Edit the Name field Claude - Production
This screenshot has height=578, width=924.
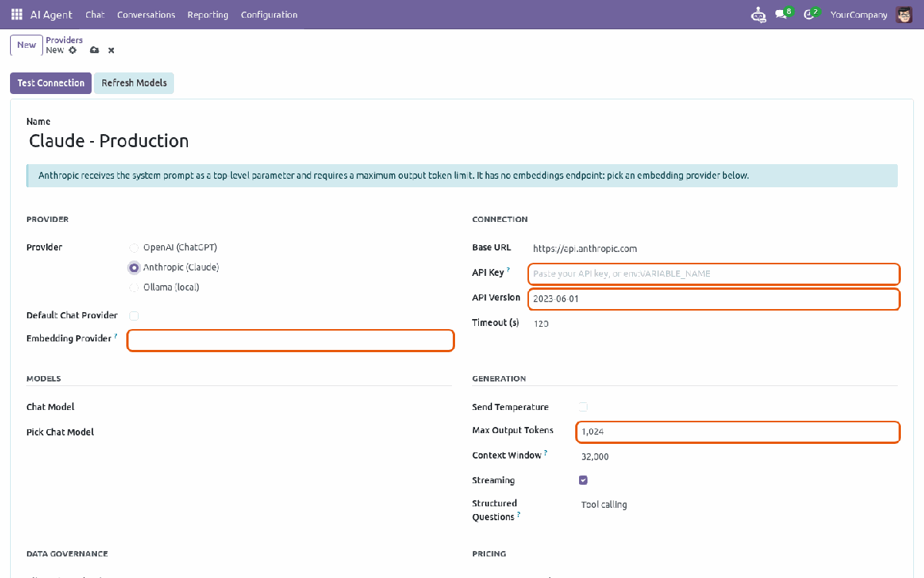[462, 141]
